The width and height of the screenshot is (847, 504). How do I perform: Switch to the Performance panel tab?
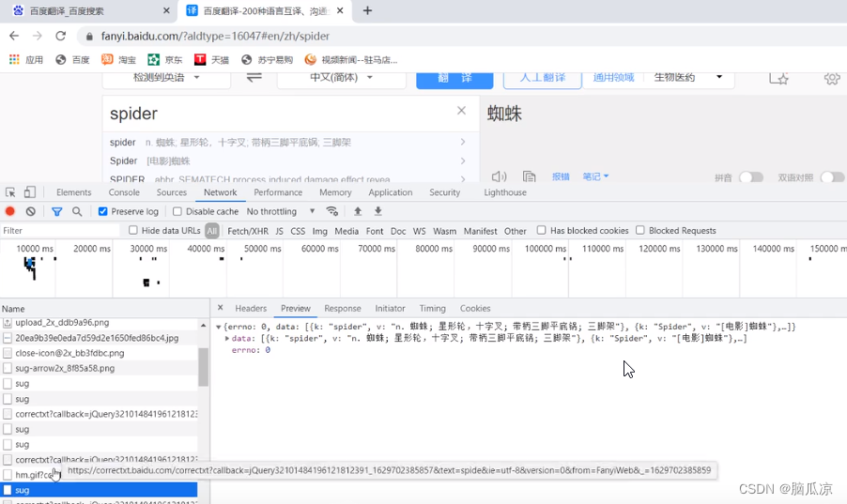pos(278,192)
